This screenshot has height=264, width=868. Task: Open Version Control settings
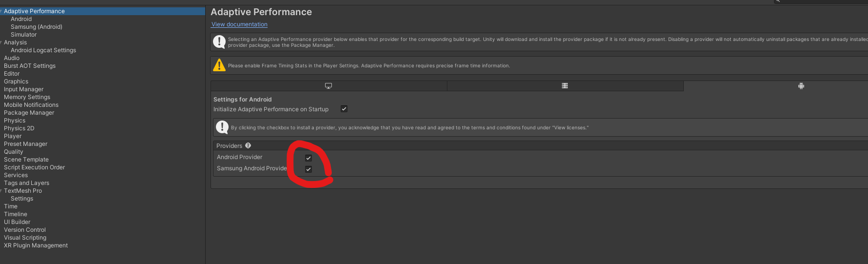pyautogui.click(x=25, y=230)
